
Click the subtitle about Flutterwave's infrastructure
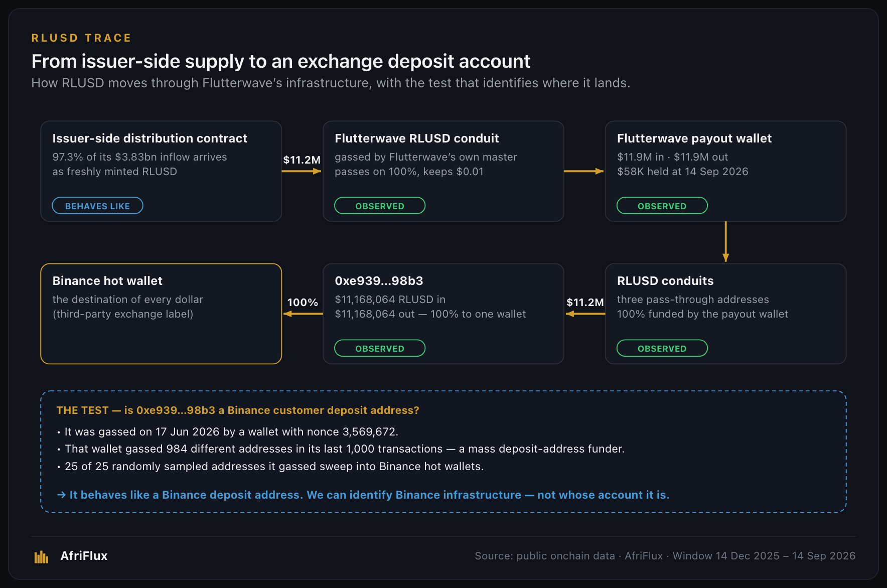point(331,83)
